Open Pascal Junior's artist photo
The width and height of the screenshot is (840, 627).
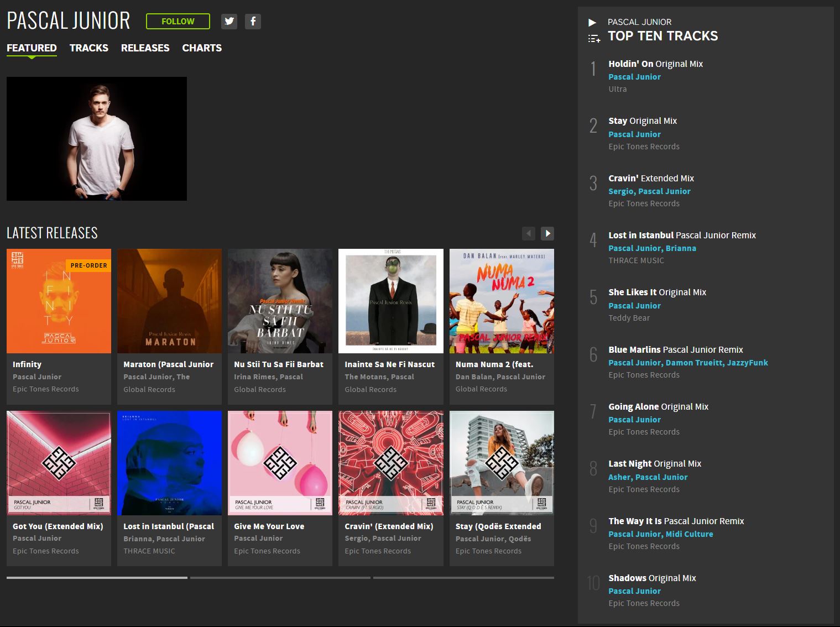(x=97, y=139)
